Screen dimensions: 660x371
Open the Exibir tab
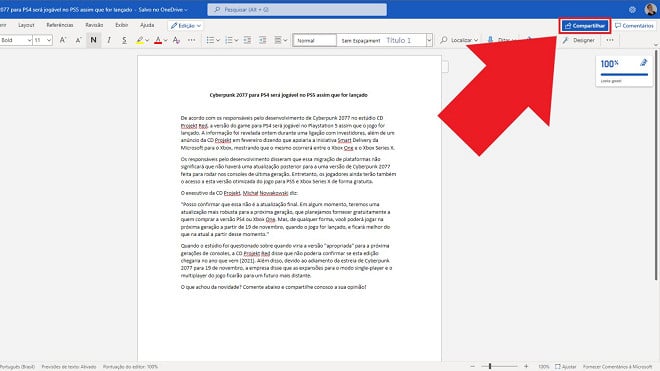point(122,25)
